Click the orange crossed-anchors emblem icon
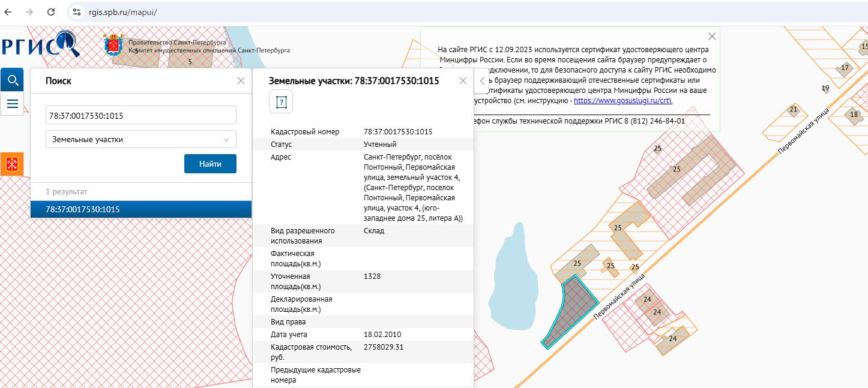Viewport: 868px width, 388px height. click(x=11, y=164)
